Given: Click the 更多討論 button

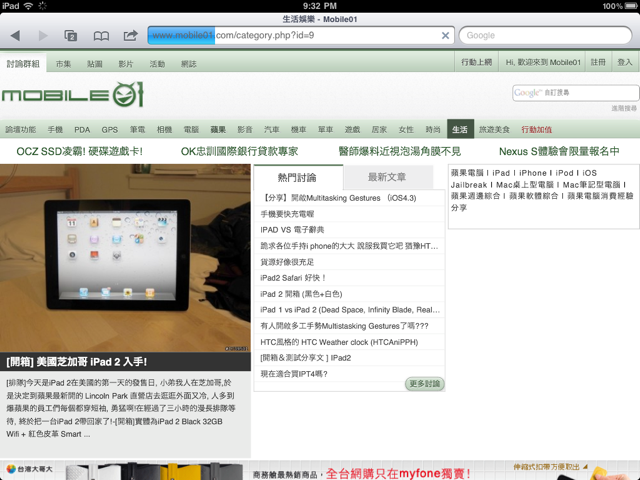Looking at the screenshot, I should (x=424, y=384).
